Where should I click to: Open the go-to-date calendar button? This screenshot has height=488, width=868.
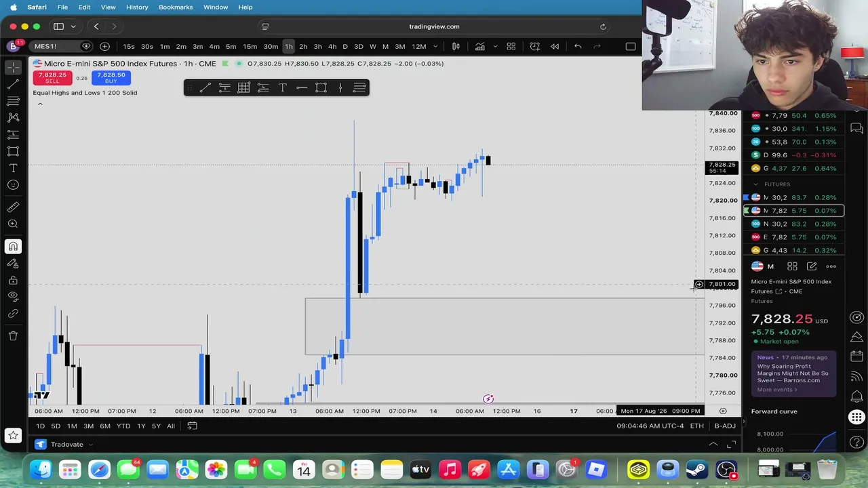192,426
